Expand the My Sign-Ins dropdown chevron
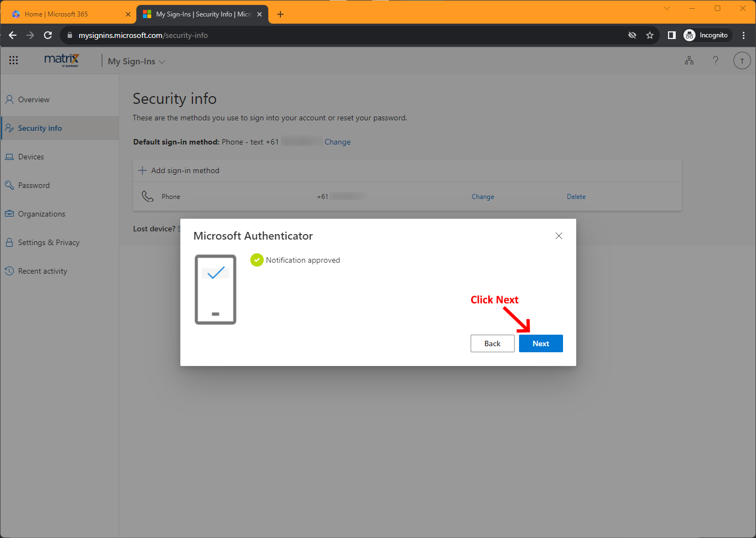Image resolution: width=756 pixels, height=538 pixels. click(163, 62)
